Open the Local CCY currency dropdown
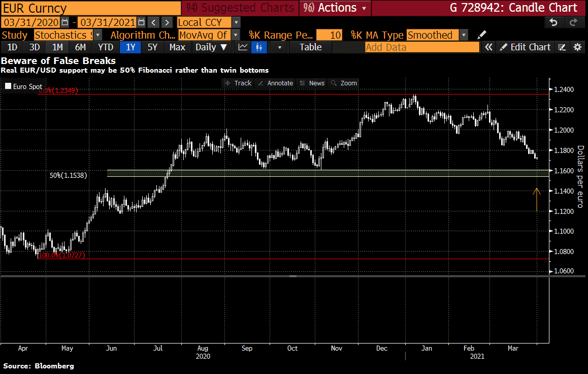This screenshot has width=588, height=374. pos(236,22)
